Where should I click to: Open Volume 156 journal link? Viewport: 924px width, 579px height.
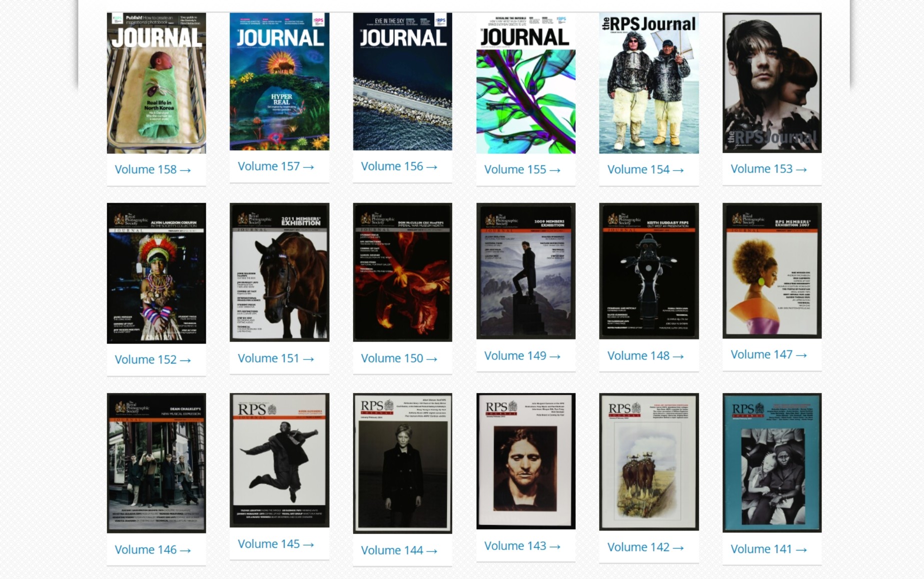pos(399,166)
